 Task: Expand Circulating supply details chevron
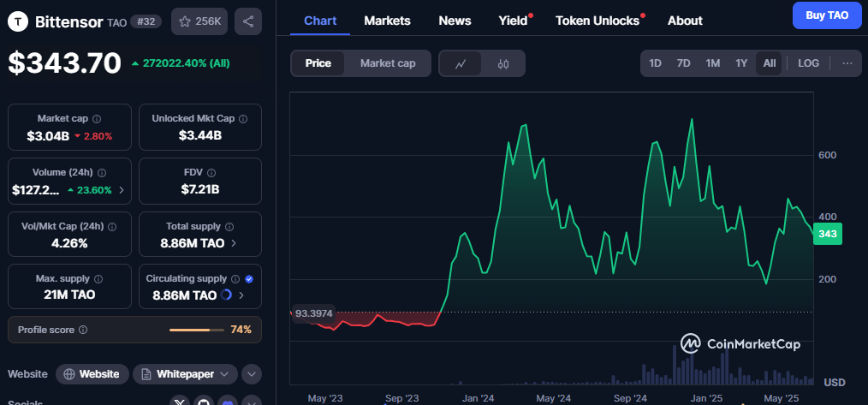[241, 295]
